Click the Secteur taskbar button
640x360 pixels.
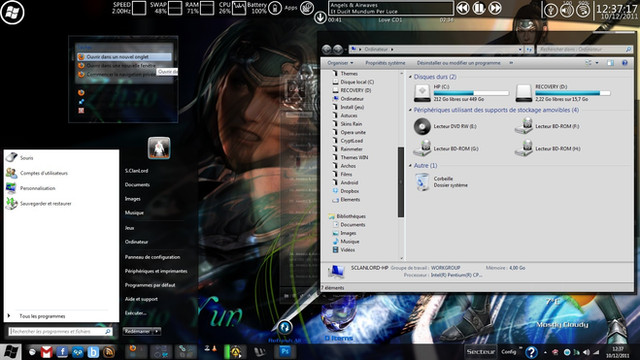tap(481, 351)
